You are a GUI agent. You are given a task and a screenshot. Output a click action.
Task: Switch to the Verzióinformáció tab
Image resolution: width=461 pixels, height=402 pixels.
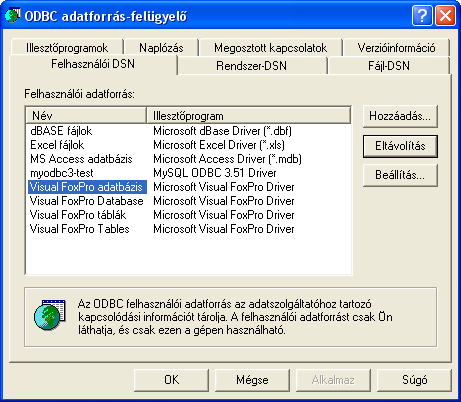point(396,48)
